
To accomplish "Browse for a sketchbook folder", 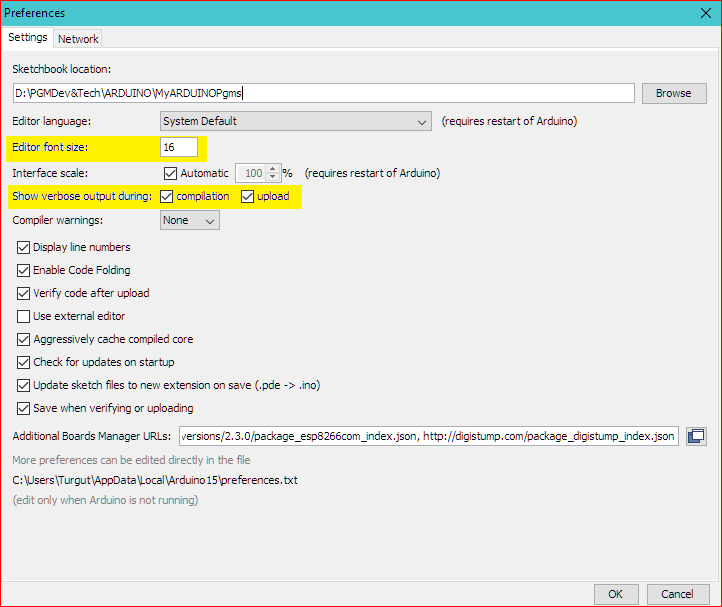I will click(x=674, y=93).
